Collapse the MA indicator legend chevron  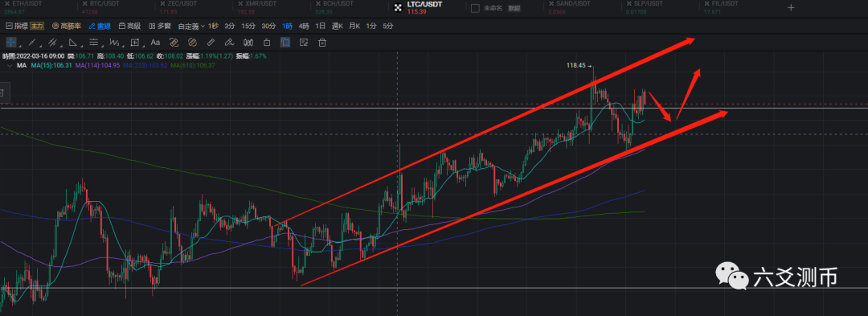pyautogui.click(x=9, y=65)
